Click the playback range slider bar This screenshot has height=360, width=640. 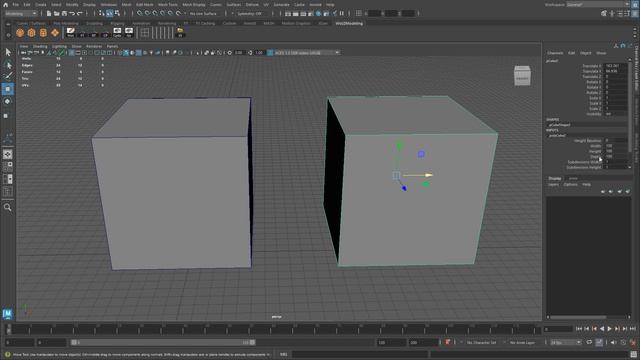click(x=163, y=342)
